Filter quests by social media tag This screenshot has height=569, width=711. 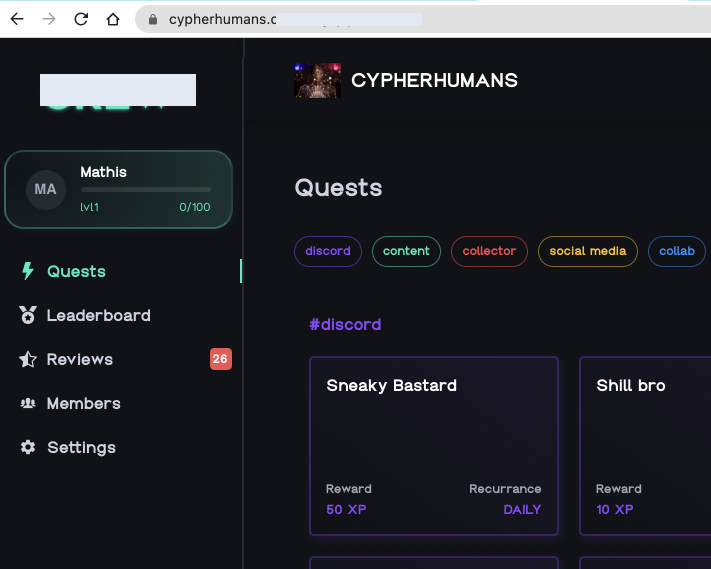click(x=588, y=251)
